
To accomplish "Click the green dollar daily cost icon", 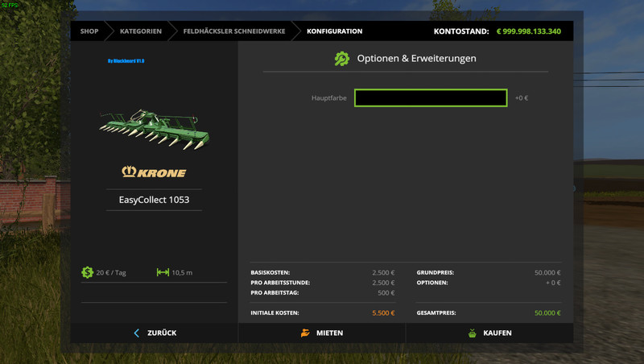I will (x=87, y=272).
